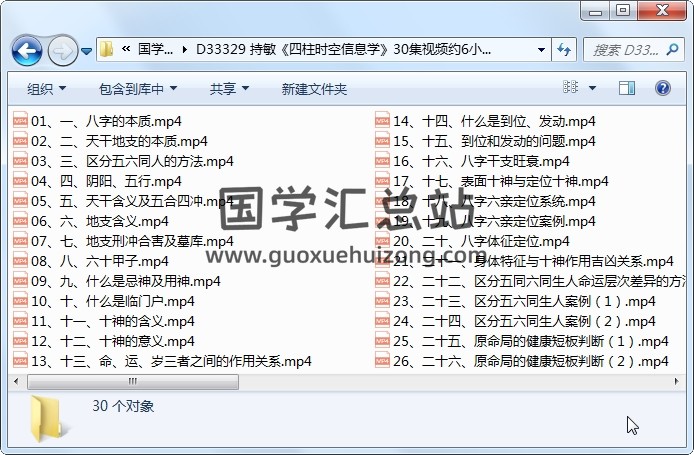Click the scrollbar right arrow
The height and width of the screenshot is (455, 694).
(676, 381)
